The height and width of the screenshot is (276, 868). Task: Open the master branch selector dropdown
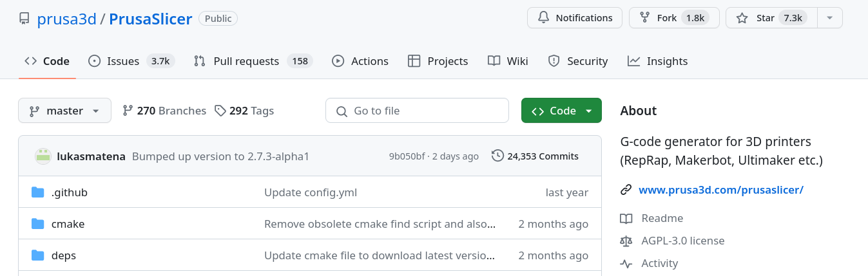click(x=64, y=111)
